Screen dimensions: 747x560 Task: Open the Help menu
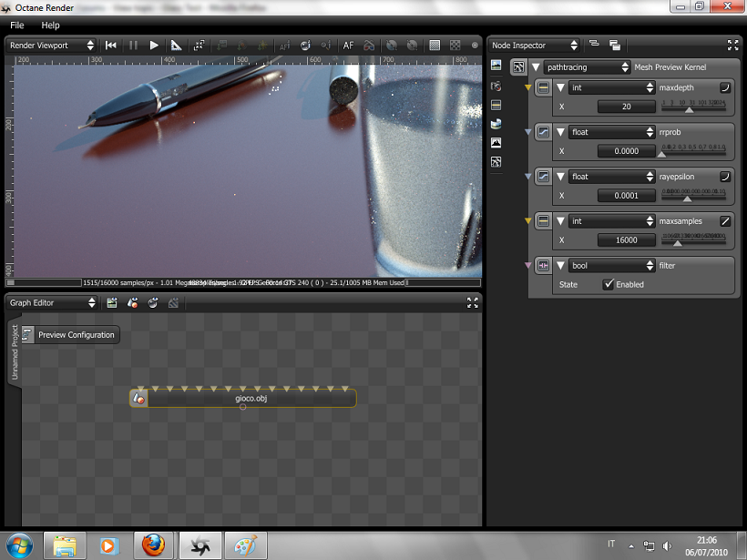click(x=50, y=25)
